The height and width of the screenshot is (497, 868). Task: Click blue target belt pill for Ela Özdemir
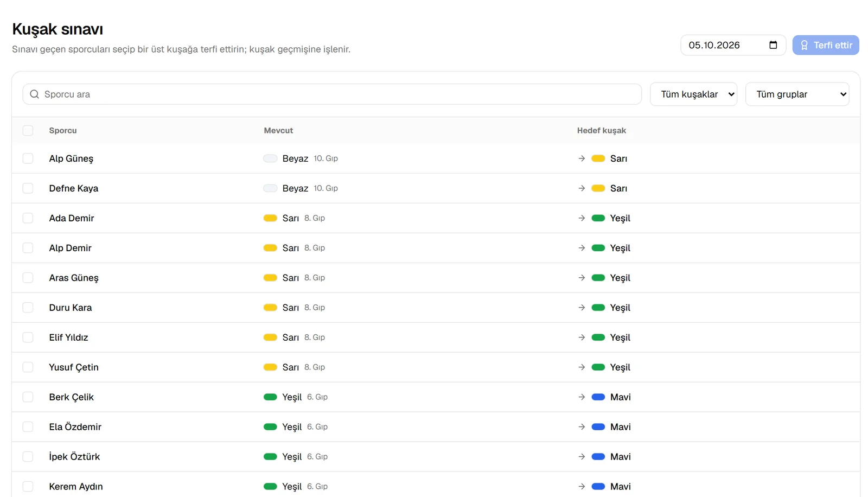[x=598, y=427]
